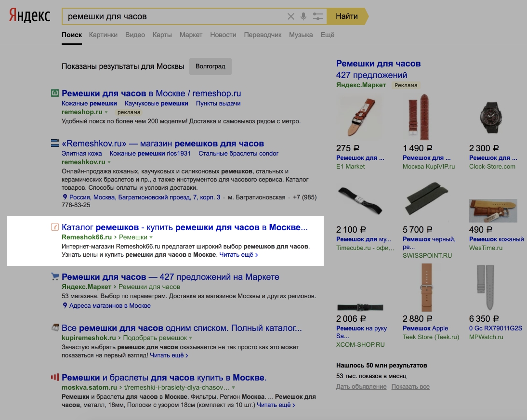Open Стальные браслеты condor sitelink
The image size is (527, 420).
[238, 154]
